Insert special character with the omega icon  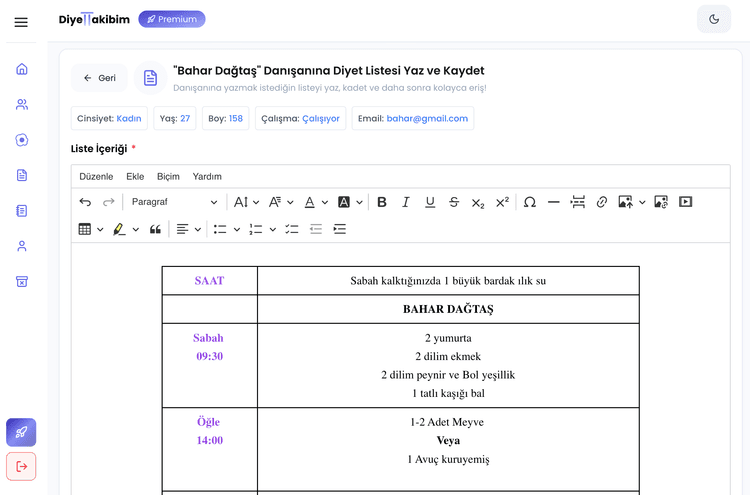pos(530,202)
